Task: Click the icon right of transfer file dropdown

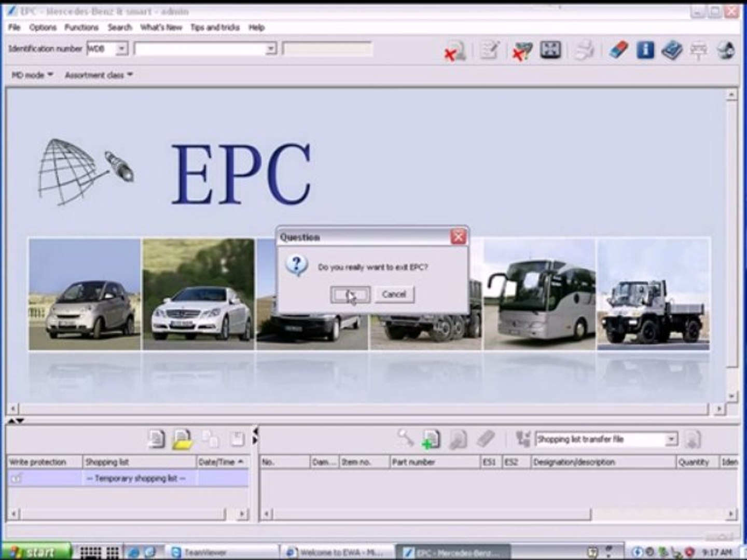Action: point(692,440)
